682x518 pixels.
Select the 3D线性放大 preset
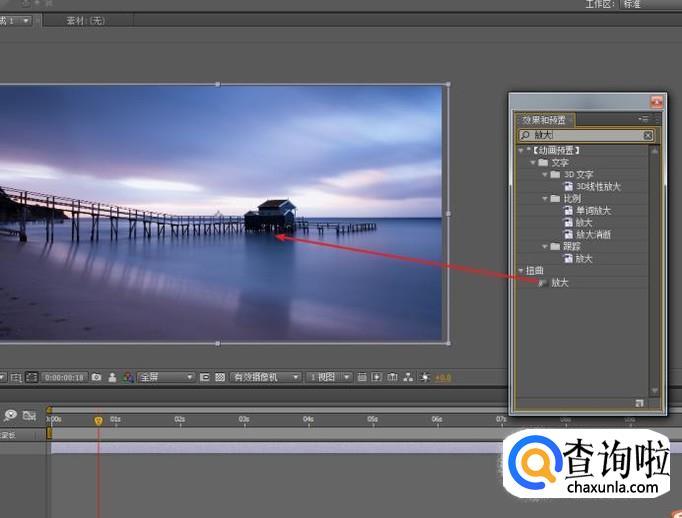click(x=598, y=186)
